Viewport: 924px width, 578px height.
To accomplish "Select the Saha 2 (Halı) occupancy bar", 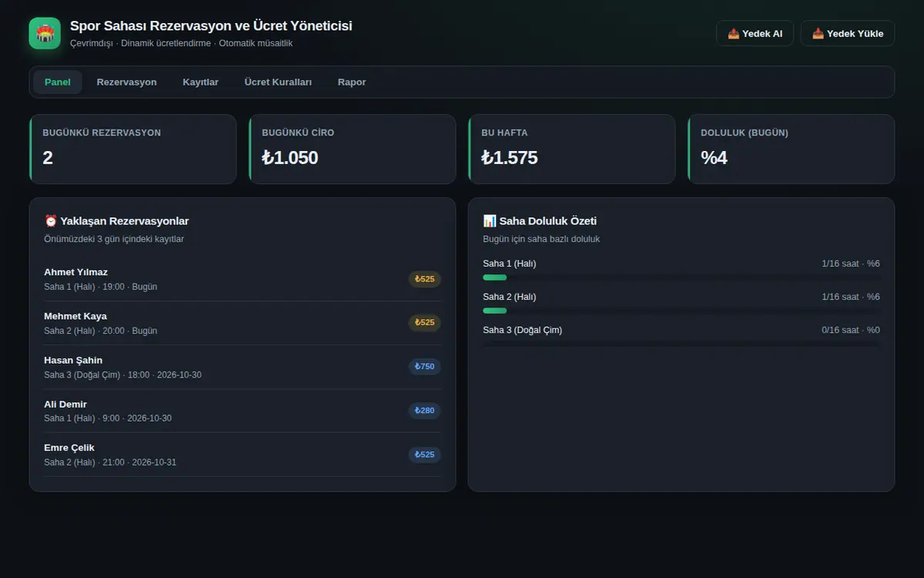I will coord(681,311).
